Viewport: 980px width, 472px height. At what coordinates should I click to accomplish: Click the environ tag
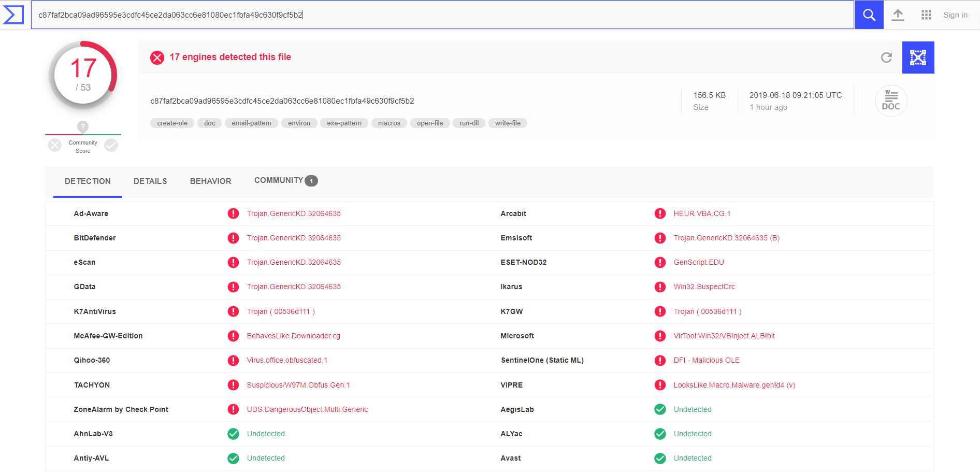pos(299,123)
